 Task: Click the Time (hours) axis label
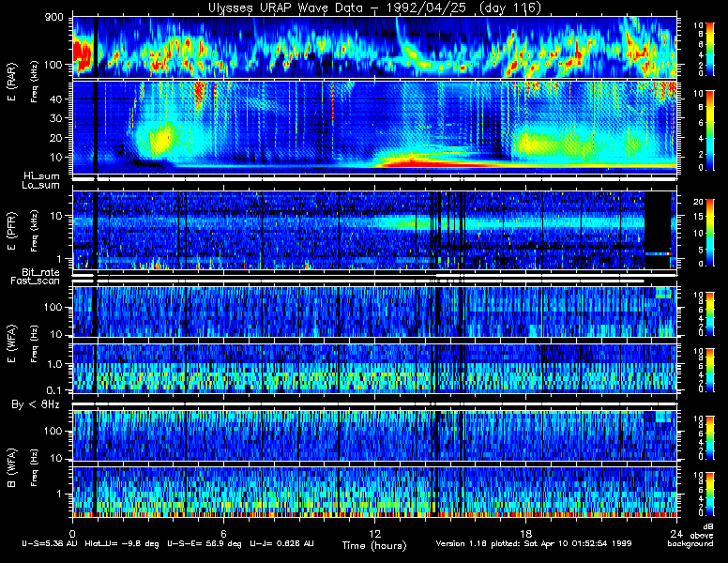[374, 545]
